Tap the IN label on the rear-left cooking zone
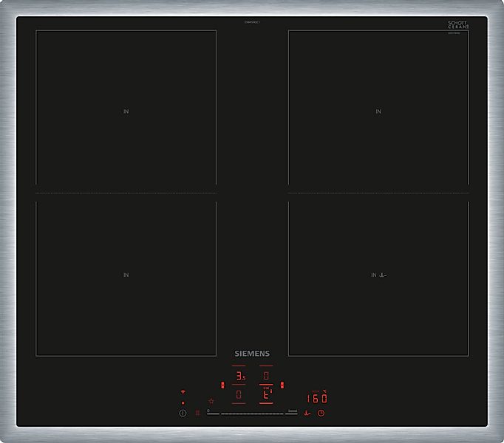The image size is (504, 443). 126,111
